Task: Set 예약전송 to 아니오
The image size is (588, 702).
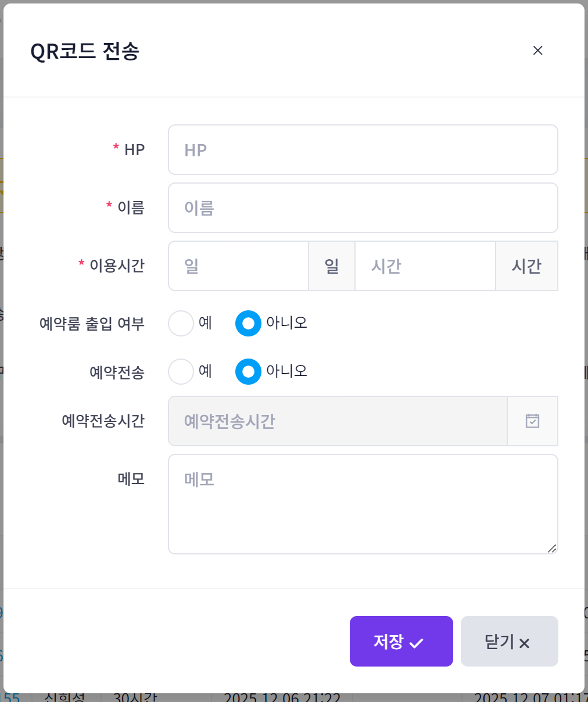Action: (248, 372)
